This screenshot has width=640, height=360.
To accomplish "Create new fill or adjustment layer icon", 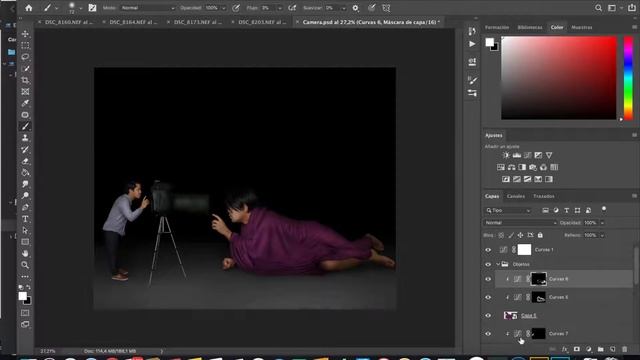I will (589, 349).
